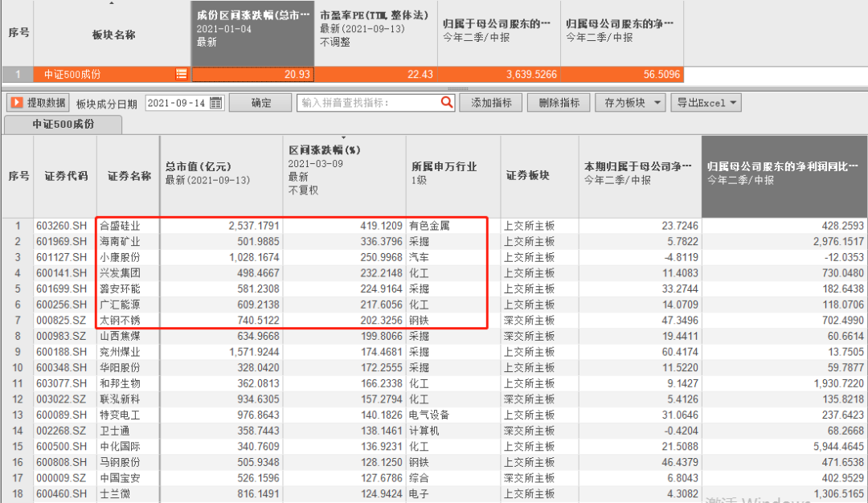Viewport: 868px width, 503px height.
Task: Click the red search magnifier icon
Action: coord(447,102)
